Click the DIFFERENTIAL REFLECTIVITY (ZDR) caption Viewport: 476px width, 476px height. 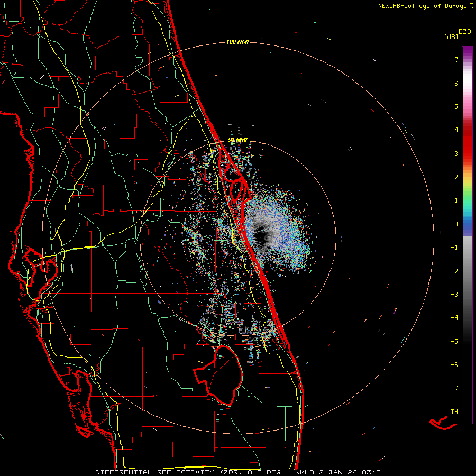pyautogui.click(x=170, y=472)
